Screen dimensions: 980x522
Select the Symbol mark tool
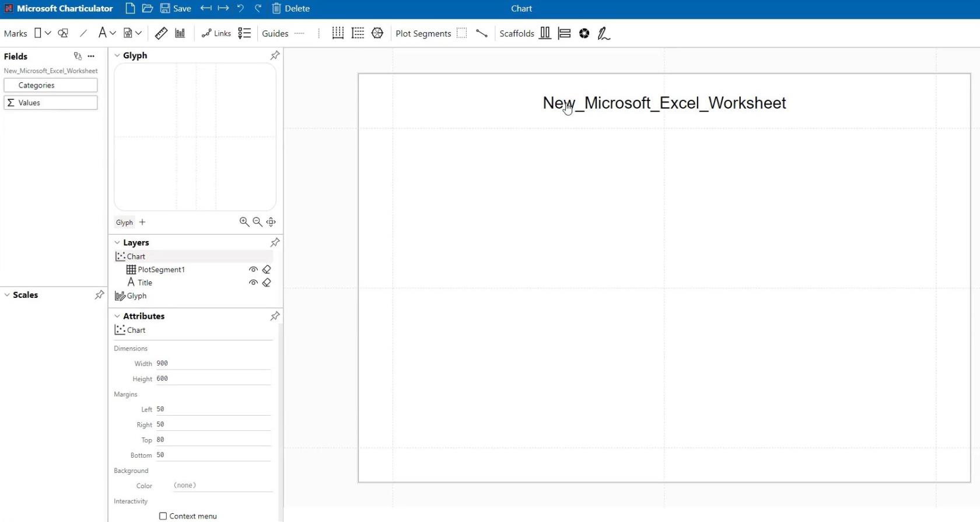[x=63, y=33]
